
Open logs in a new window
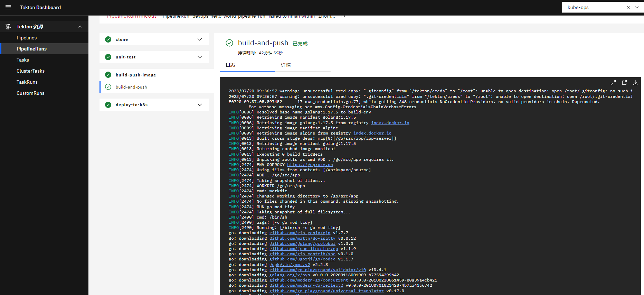pyautogui.click(x=624, y=83)
